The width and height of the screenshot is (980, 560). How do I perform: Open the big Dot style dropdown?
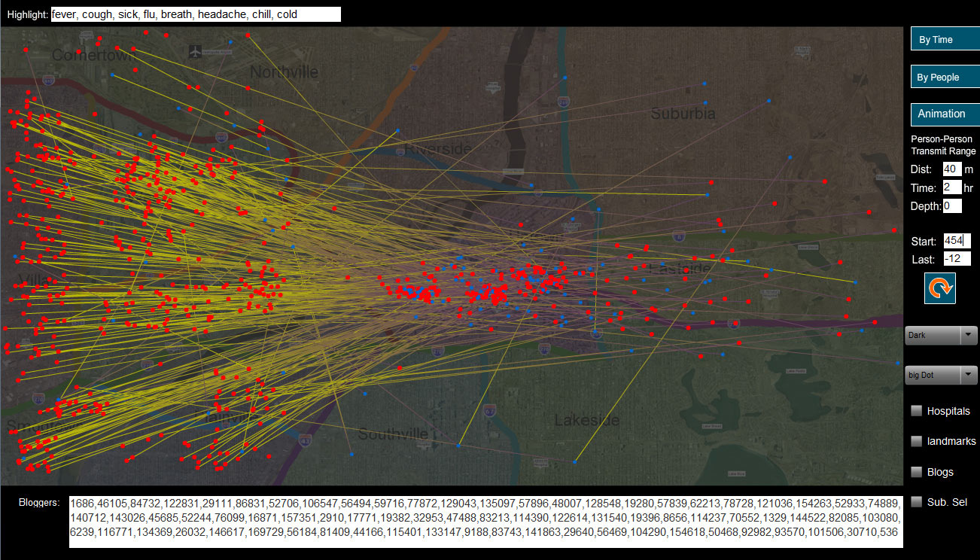coord(941,375)
